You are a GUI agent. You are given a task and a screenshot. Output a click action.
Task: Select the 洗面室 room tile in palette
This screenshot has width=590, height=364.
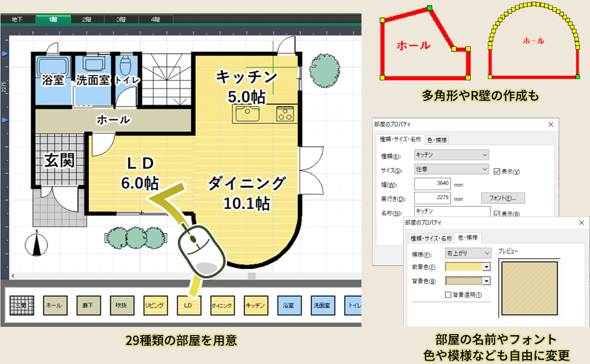(323, 305)
